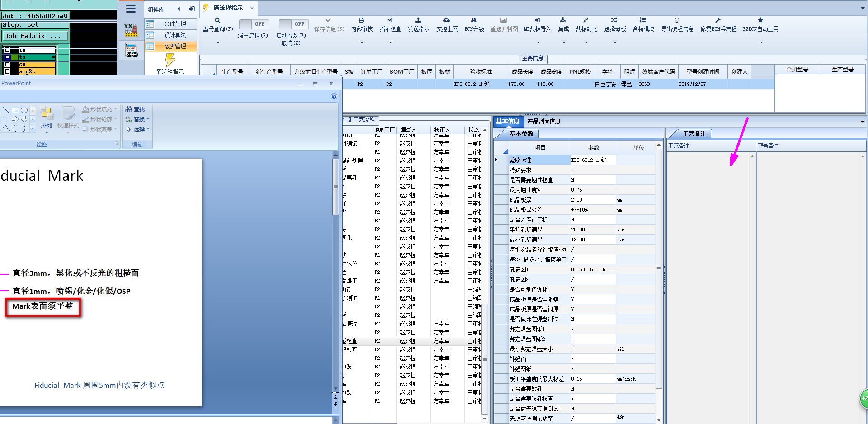The height and width of the screenshot is (424, 868).
Task: Click the 'Mark表面须平整' text box on slide
Action: [x=43, y=306]
